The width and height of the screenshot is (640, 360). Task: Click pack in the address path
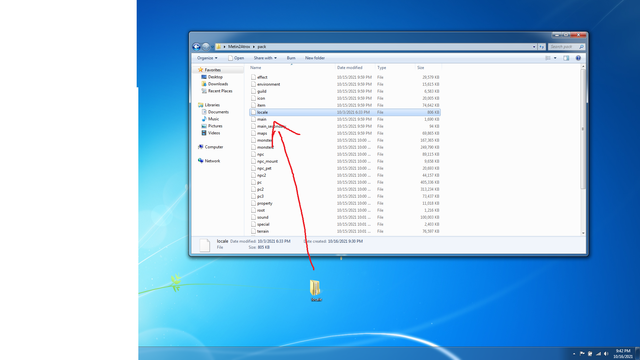(262, 47)
